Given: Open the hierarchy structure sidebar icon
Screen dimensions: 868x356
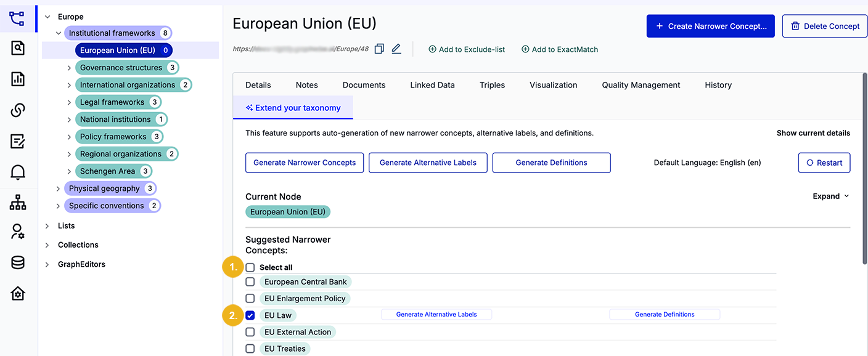Looking at the screenshot, I should click(17, 201).
